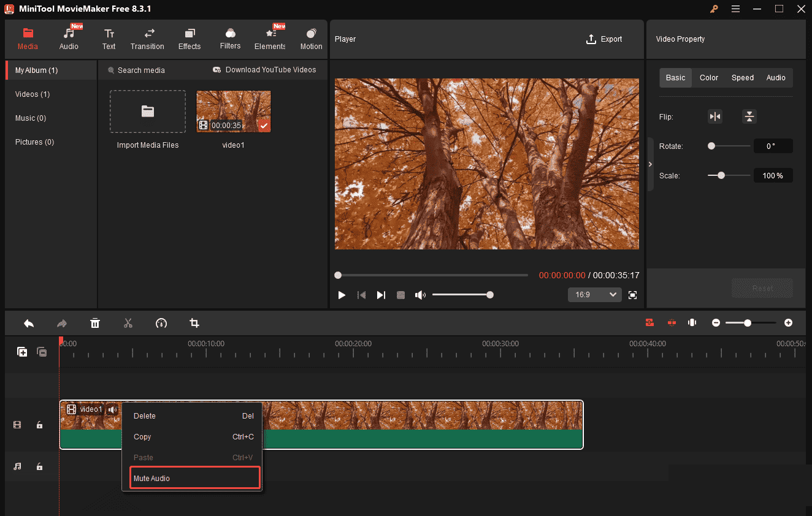This screenshot has height=516, width=812.
Task: Select the Split (scissors) tool on the timeline toolbar
Action: pos(128,323)
